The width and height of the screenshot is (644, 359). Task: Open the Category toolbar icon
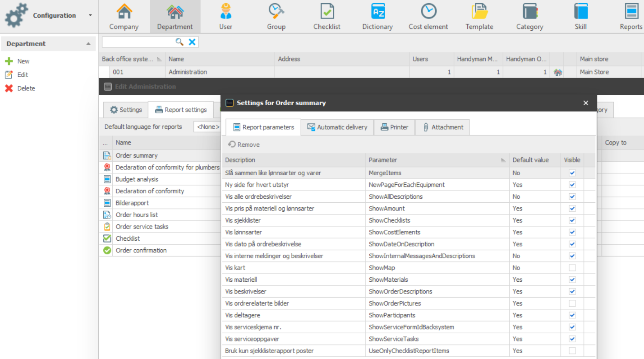[529, 11]
